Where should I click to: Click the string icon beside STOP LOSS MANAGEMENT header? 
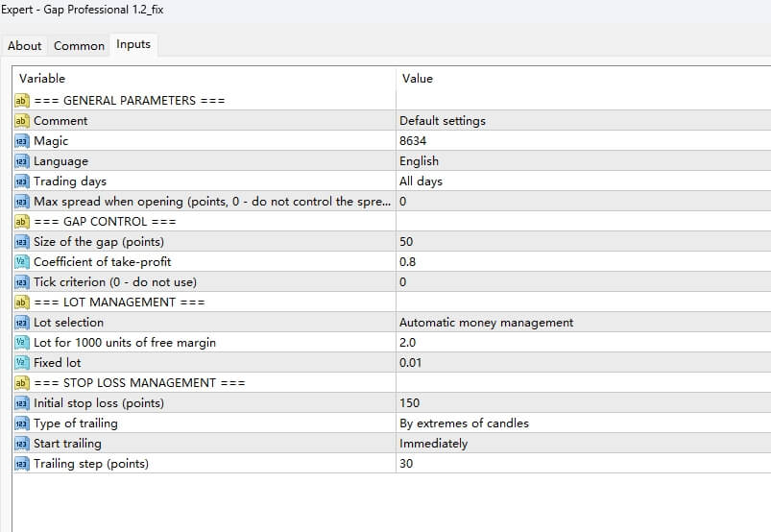(22, 383)
